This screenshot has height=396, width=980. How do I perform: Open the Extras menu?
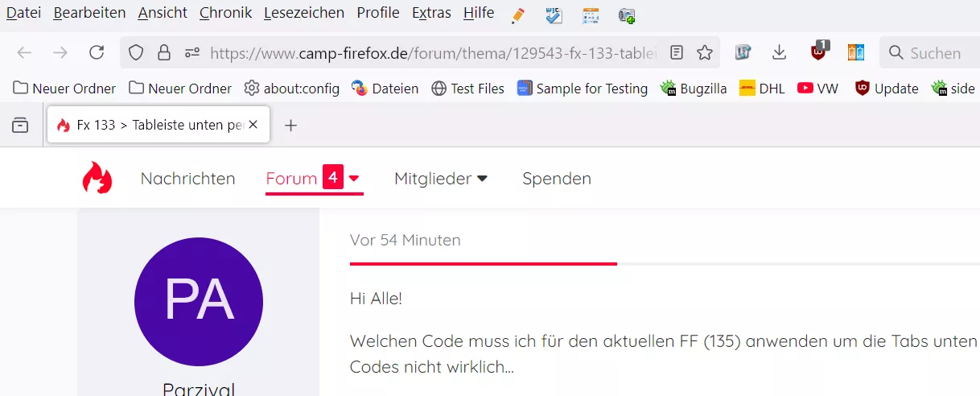pyautogui.click(x=426, y=13)
